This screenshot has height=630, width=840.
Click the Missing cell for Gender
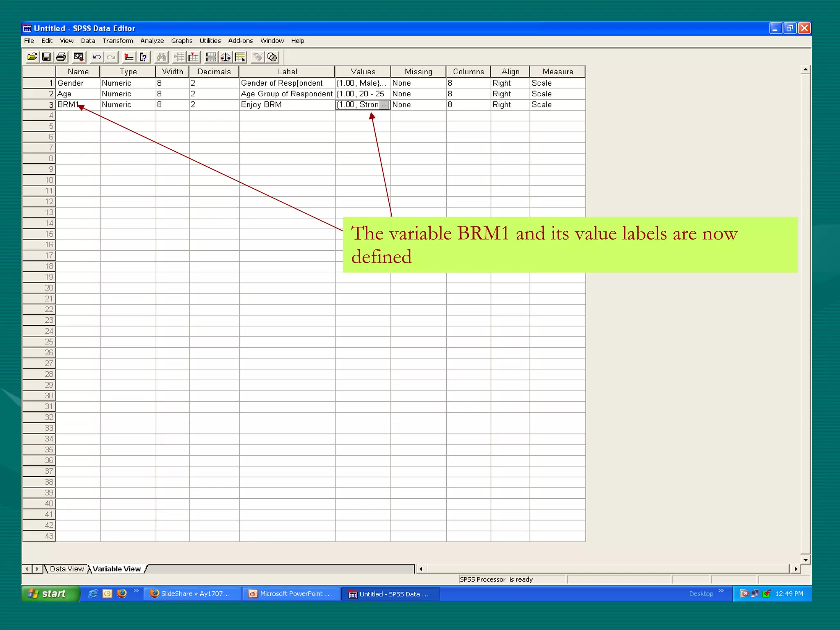coord(418,83)
